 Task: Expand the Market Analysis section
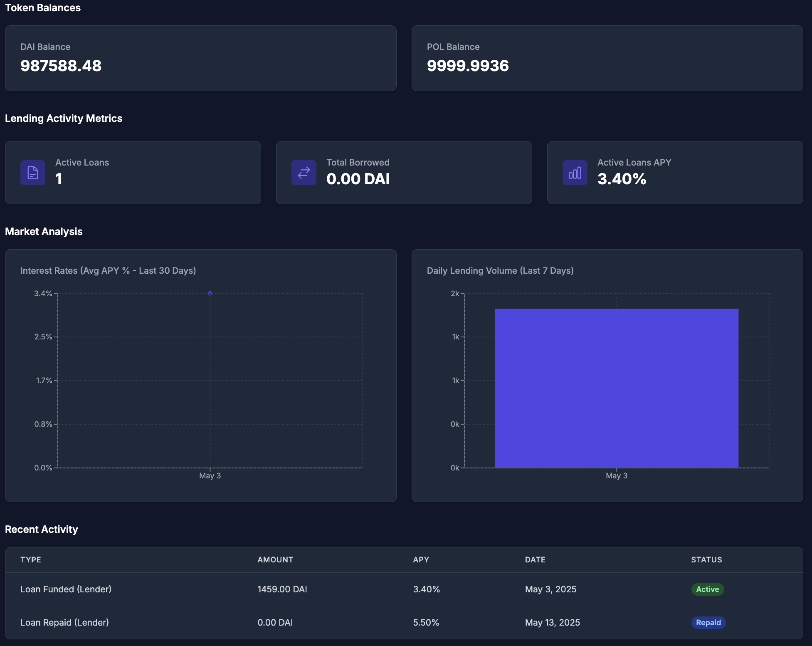click(x=44, y=232)
